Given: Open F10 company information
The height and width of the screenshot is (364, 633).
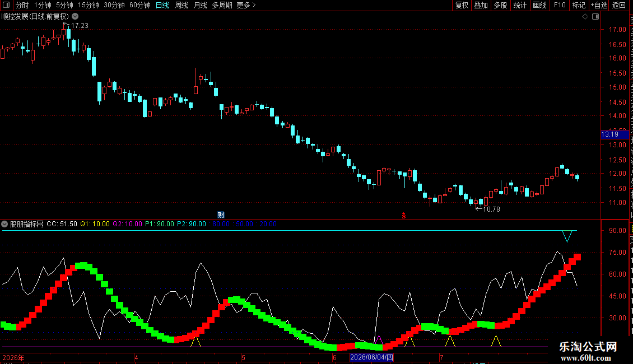Looking at the screenshot, I should point(560,5).
